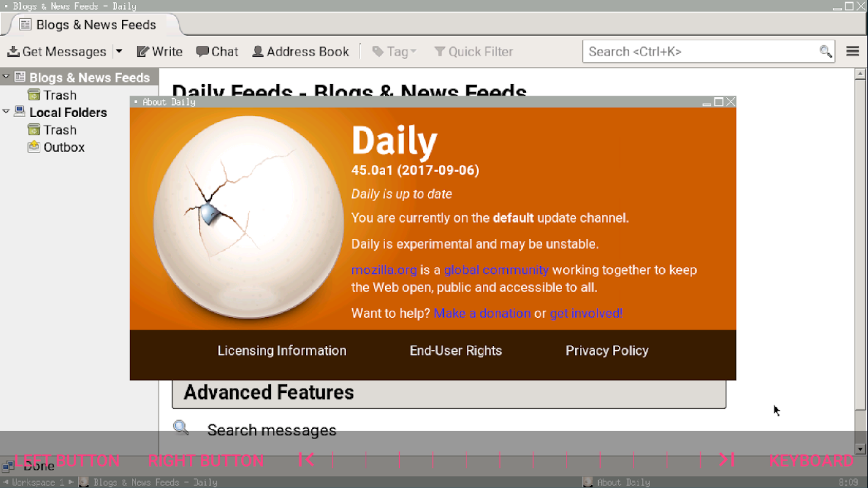
Task: Open Chat via speech bubble icon
Action: (202, 52)
